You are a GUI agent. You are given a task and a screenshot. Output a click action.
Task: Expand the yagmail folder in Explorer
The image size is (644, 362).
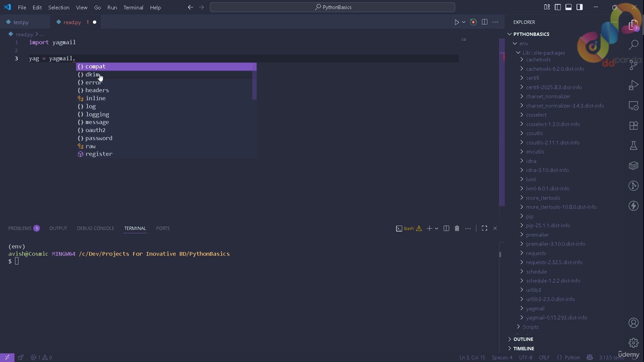[x=535, y=308]
